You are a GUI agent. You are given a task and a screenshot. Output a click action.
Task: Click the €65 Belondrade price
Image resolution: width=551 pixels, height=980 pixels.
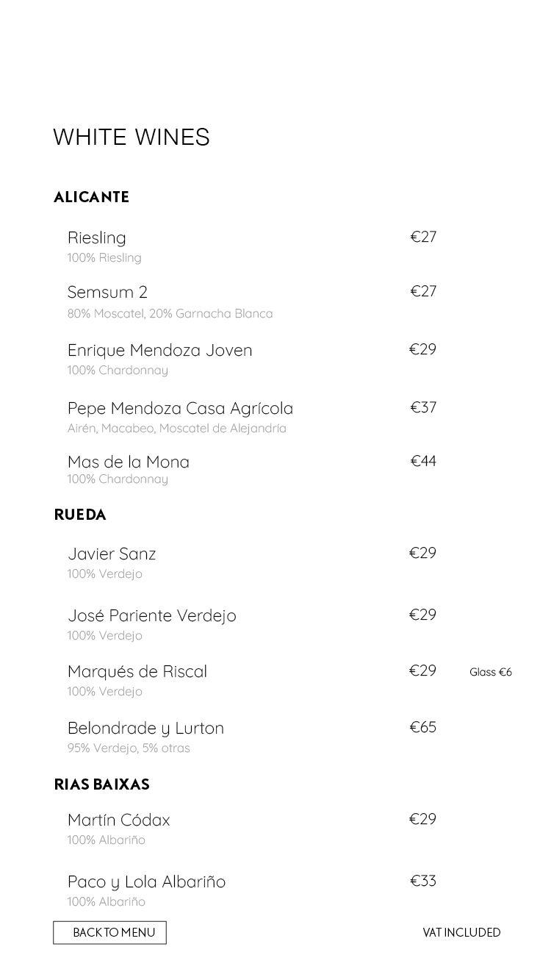[x=423, y=727]
